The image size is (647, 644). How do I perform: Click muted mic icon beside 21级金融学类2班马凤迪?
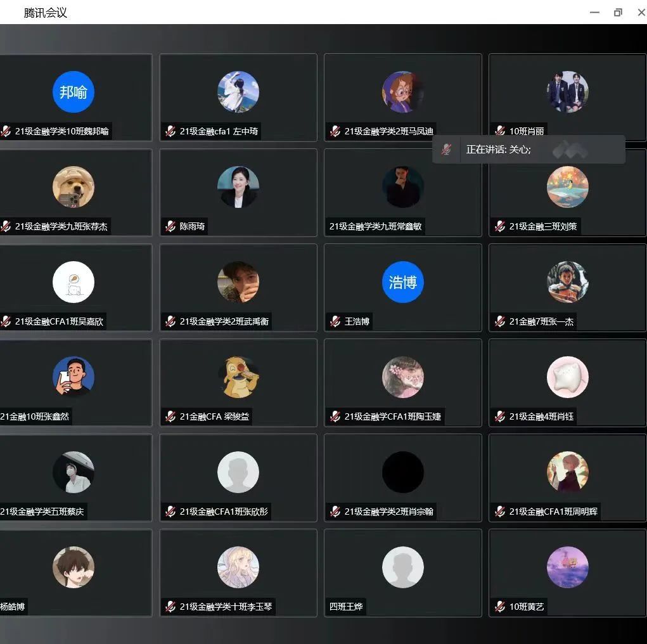click(x=335, y=132)
